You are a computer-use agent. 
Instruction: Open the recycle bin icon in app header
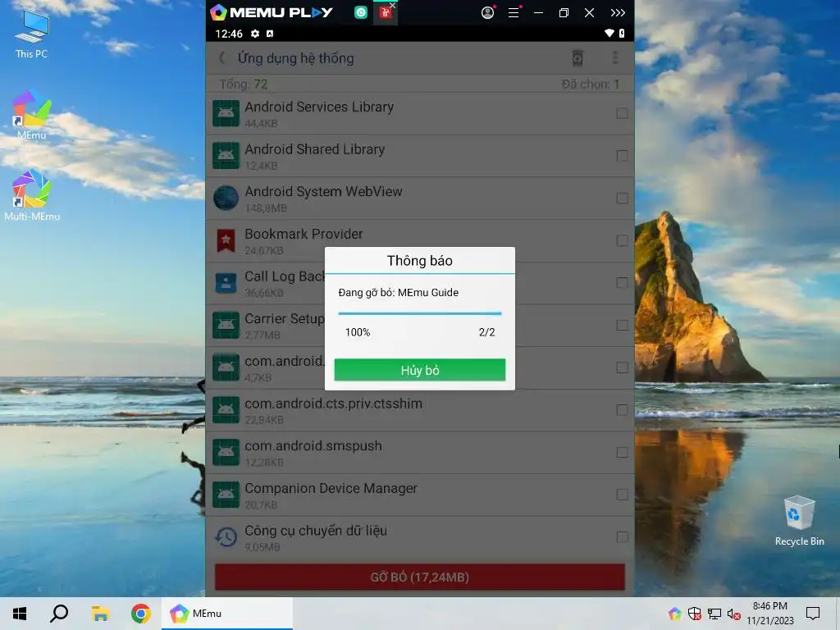pos(577,58)
